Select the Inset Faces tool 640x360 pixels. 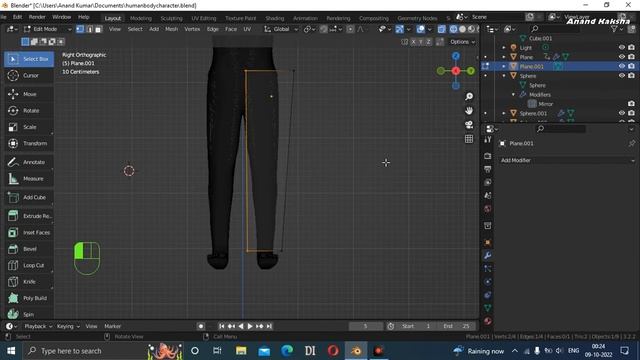coord(29,232)
